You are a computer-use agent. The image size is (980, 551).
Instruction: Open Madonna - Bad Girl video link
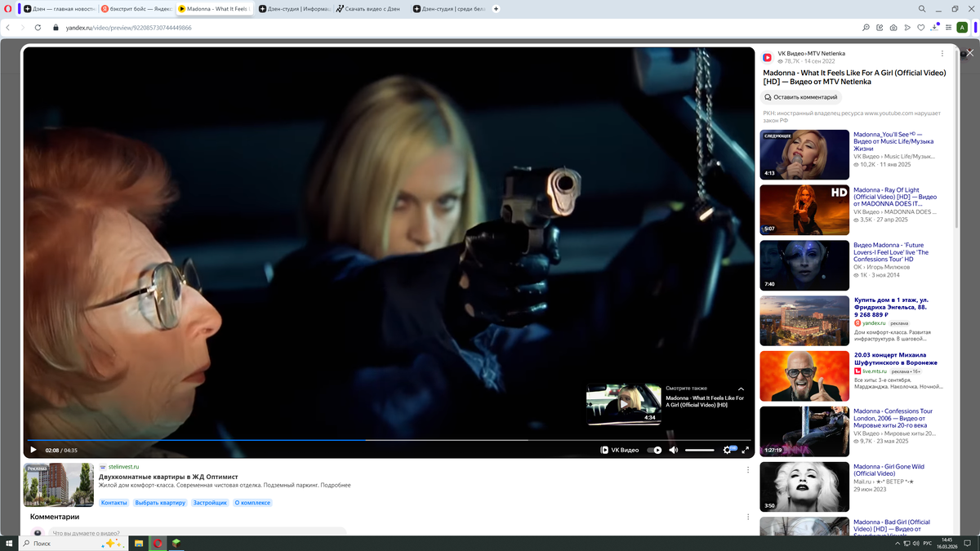coord(892,525)
